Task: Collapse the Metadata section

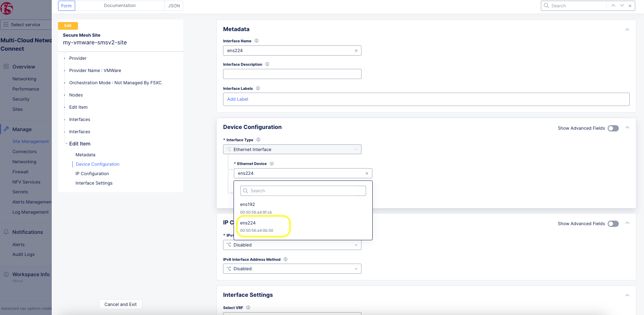Action: click(x=627, y=29)
